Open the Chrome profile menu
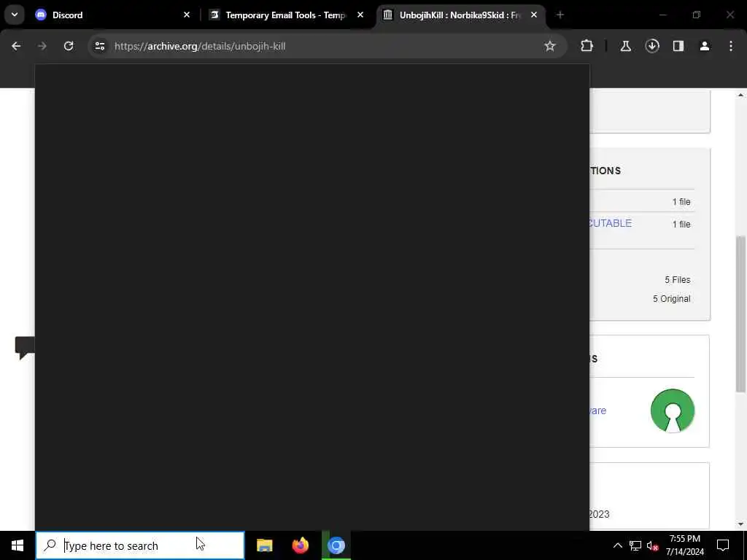Viewport: 747px width, 560px height. coord(705,46)
